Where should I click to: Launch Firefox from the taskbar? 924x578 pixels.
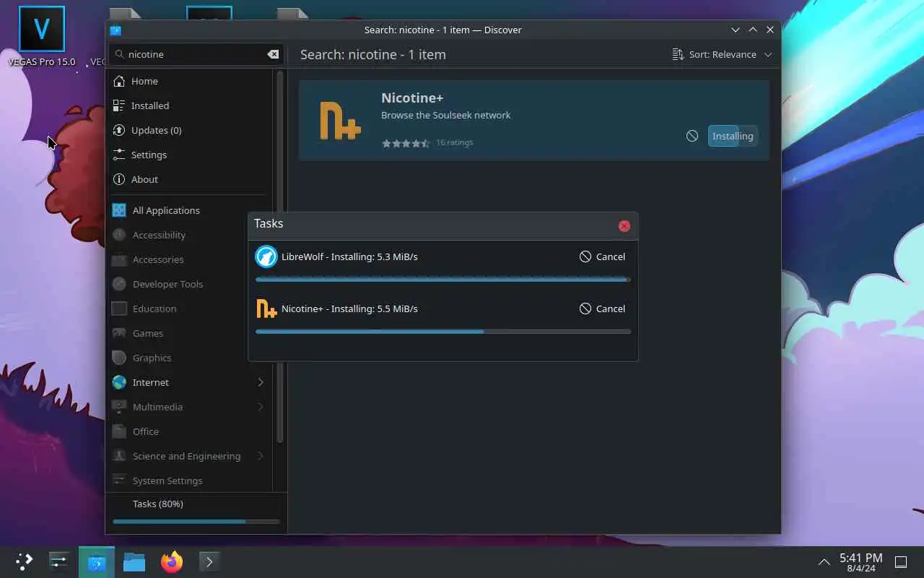click(x=172, y=561)
